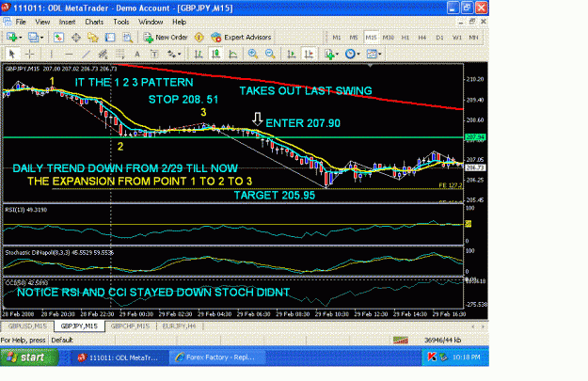Viewport: 588px width, 381px height.
Task: Select the text tool (A)
Action: click(137, 54)
